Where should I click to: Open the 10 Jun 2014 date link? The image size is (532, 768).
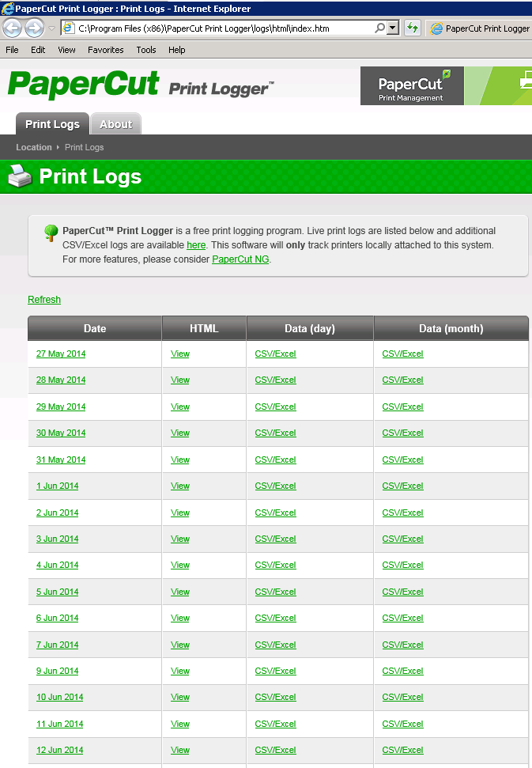coord(60,697)
